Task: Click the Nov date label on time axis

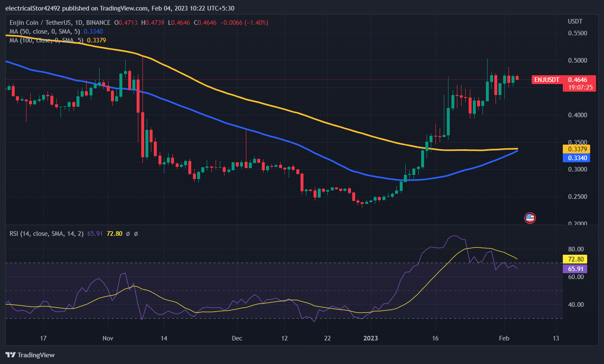Action: (108, 338)
